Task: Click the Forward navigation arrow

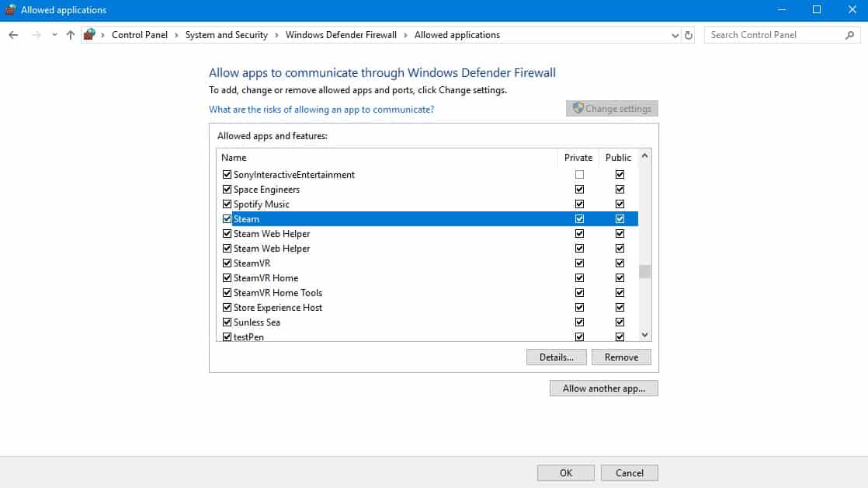Action: point(36,35)
